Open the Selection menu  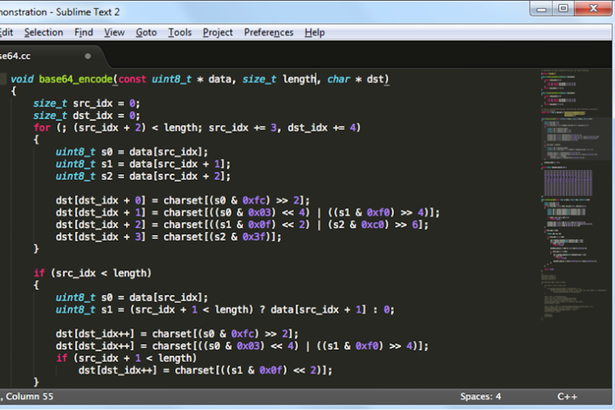43,32
